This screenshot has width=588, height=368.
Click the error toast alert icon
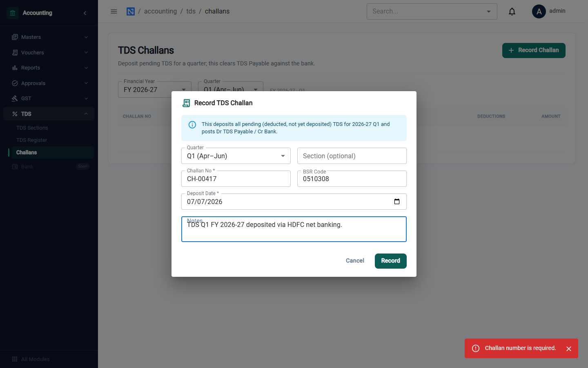pyautogui.click(x=476, y=348)
